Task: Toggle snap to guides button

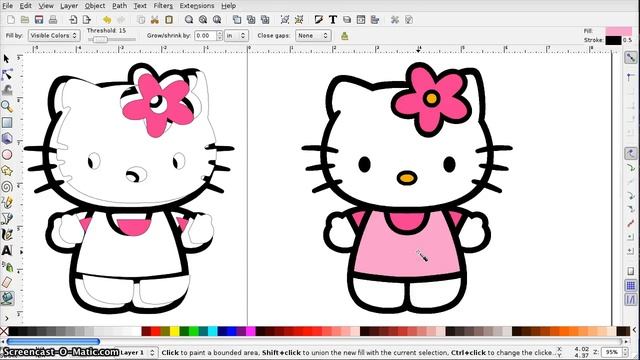Action: point(631,300)
